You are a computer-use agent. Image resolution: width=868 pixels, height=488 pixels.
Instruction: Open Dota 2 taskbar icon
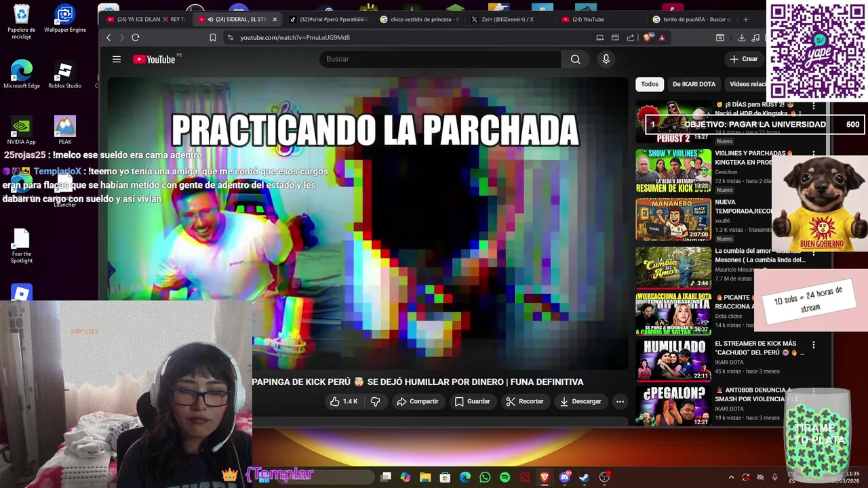tap(524, 477)
